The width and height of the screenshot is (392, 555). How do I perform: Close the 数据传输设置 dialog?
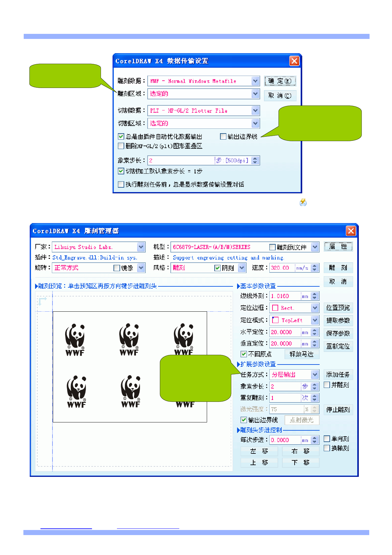tap(294, 61)
